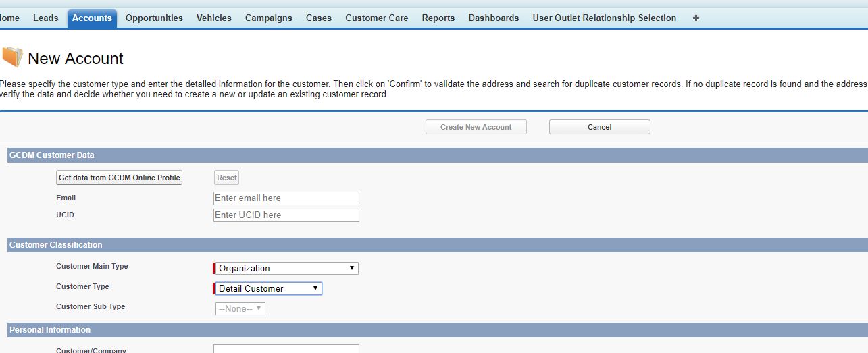
Task: Open User Outlet Relationship Selection tab
Action: (604, 18)
